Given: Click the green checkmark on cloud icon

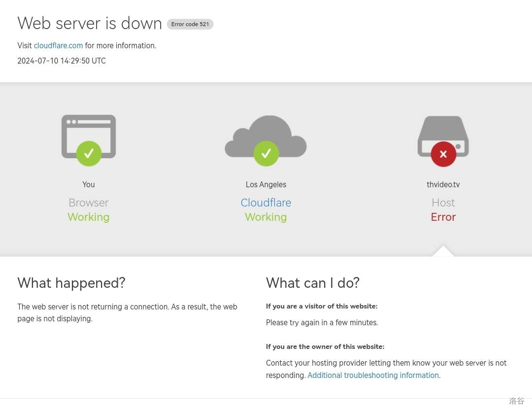Looking at the screenshot, I should click(x=266, y=154).
